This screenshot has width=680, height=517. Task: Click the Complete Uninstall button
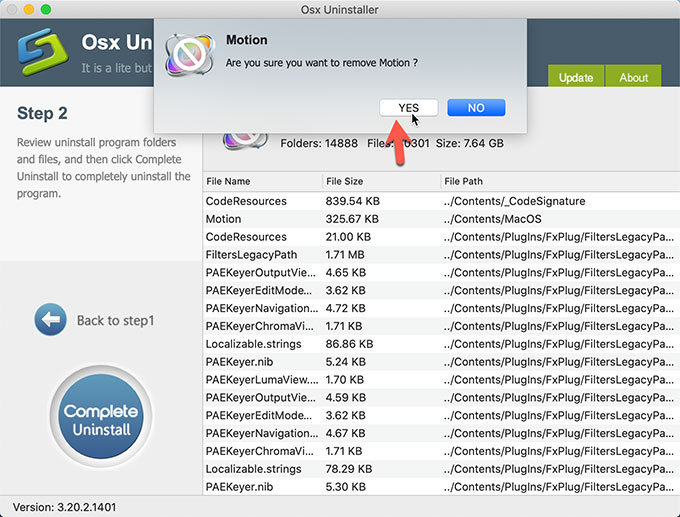101,417
